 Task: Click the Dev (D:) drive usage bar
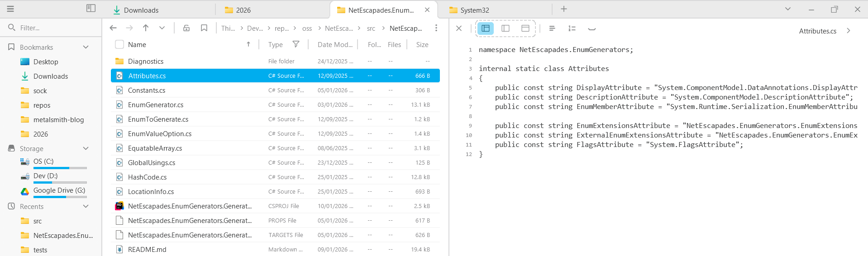tap(60, 182)
